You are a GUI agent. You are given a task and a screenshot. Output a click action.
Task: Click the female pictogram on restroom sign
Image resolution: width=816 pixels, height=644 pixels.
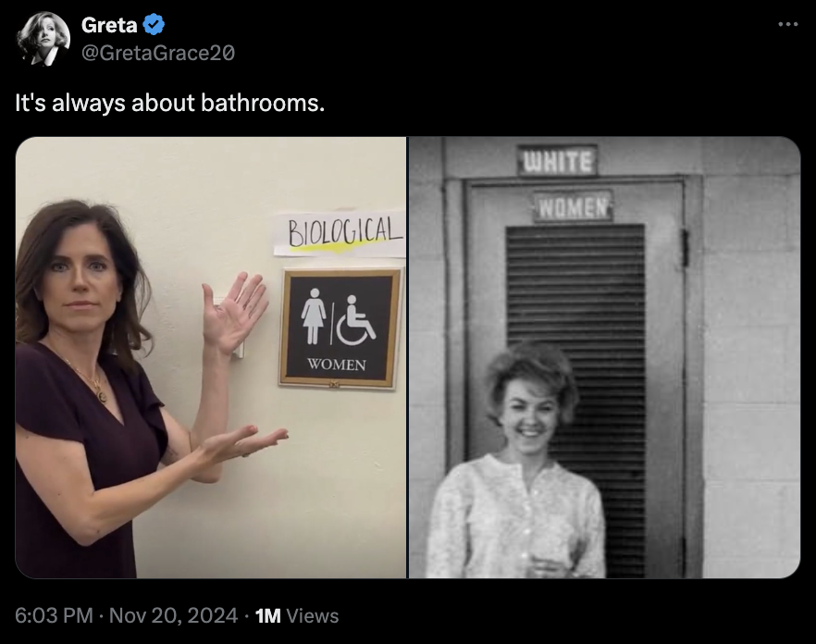[314, 316]
